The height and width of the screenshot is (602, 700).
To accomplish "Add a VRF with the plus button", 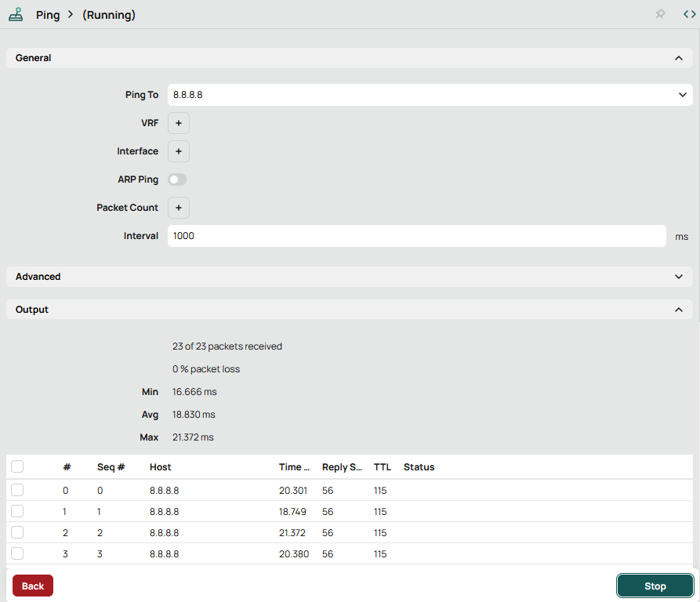I will 178,123.
